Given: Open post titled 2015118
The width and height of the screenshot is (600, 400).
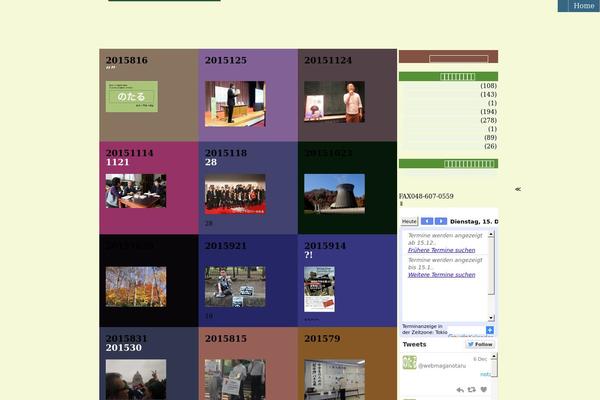Looking at the screenshot, I should (x=226, y=153).
